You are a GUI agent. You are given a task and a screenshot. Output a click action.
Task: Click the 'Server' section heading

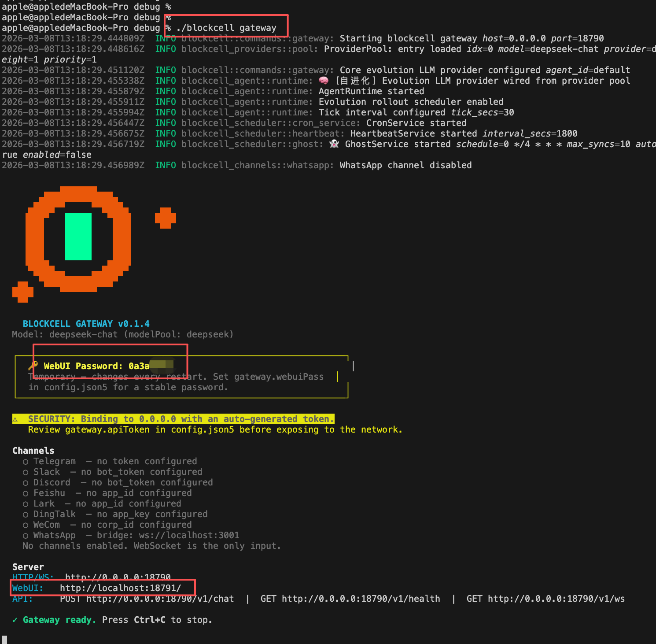click(x=28, y=567)
